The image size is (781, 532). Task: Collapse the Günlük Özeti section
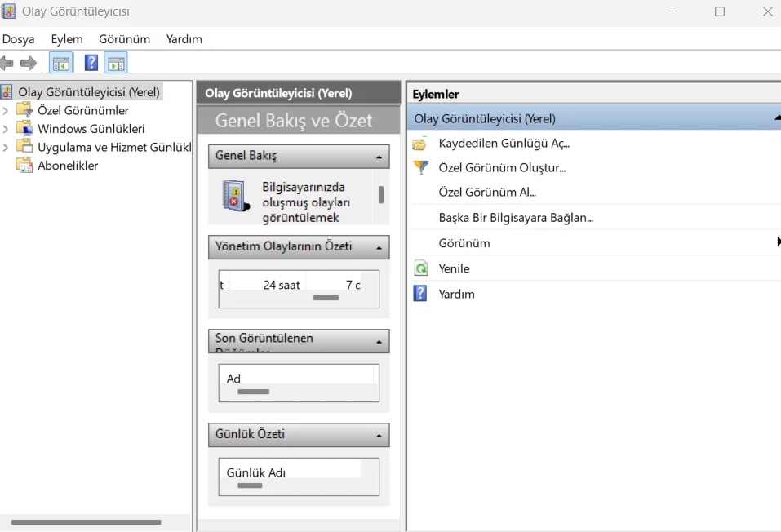(x=379, y=436)
